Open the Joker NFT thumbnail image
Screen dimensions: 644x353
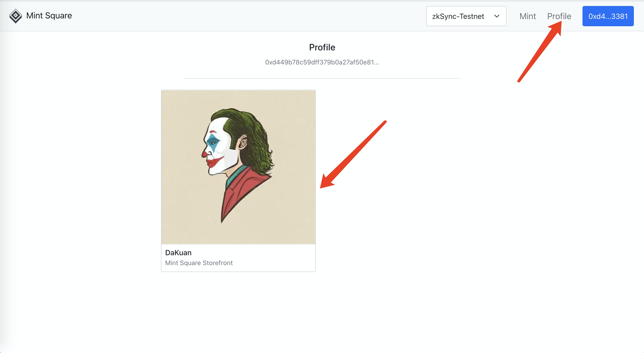click(x=238, y=167)
